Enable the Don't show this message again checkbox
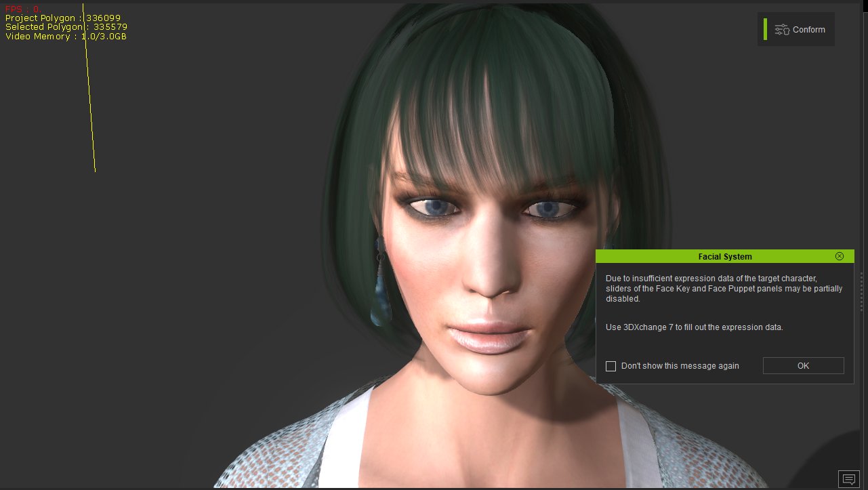The image size is (868, 490). (611, 366)
